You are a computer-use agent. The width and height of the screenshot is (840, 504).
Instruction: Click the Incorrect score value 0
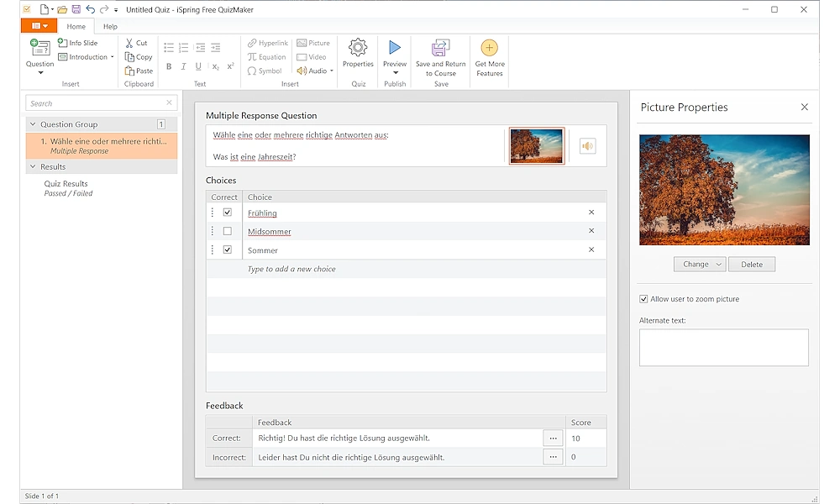tap(573, 457)
